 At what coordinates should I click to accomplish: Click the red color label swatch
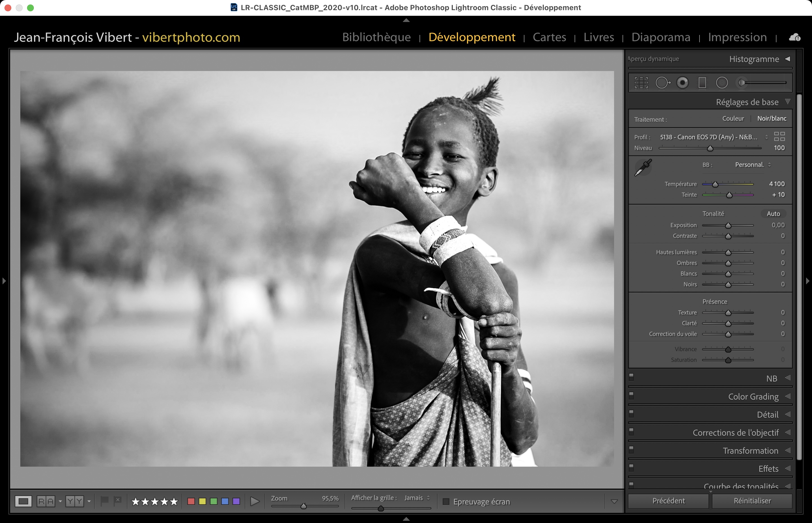point(191,501)
